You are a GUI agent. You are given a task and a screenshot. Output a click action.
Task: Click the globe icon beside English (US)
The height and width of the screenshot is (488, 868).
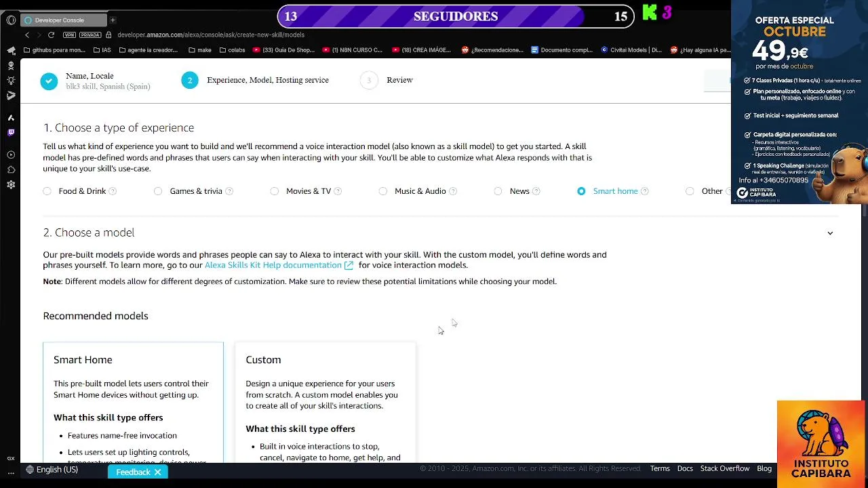tap(30, 469)
